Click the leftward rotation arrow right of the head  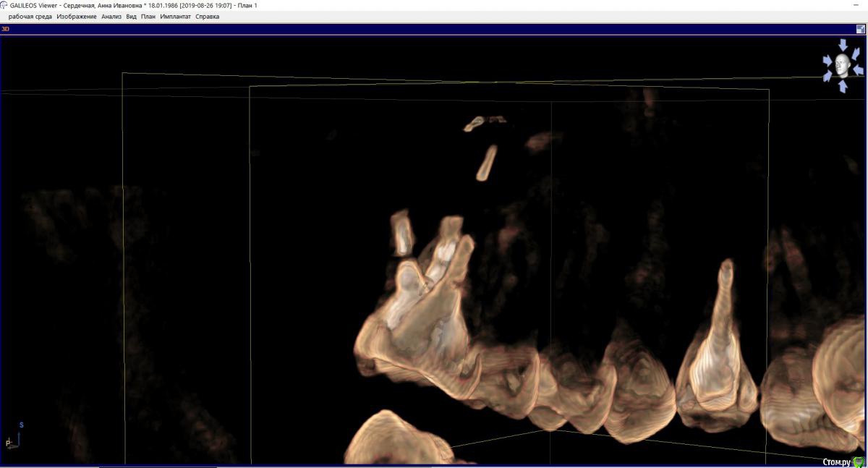click(x=858, y=69)
